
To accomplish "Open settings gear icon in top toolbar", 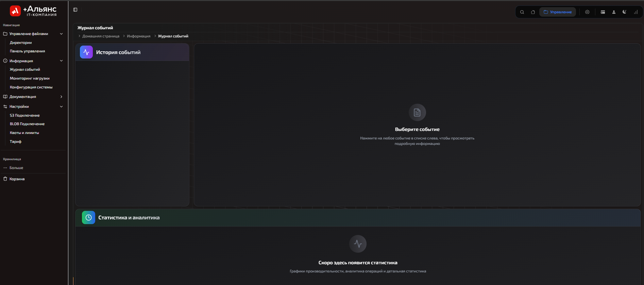I will coord(587,12).
